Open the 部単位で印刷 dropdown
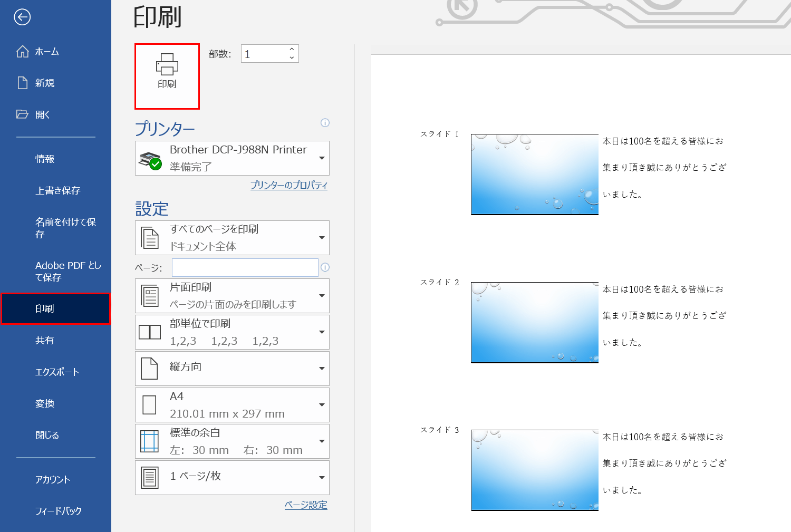This screenshot has width=791, height=532. 233,332
